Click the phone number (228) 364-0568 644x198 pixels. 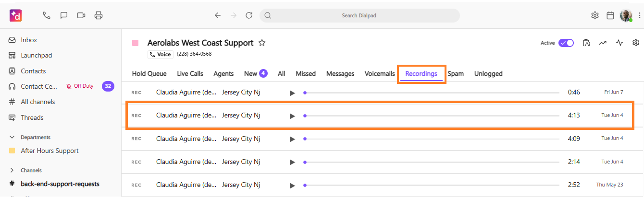(x=194, y=54)
